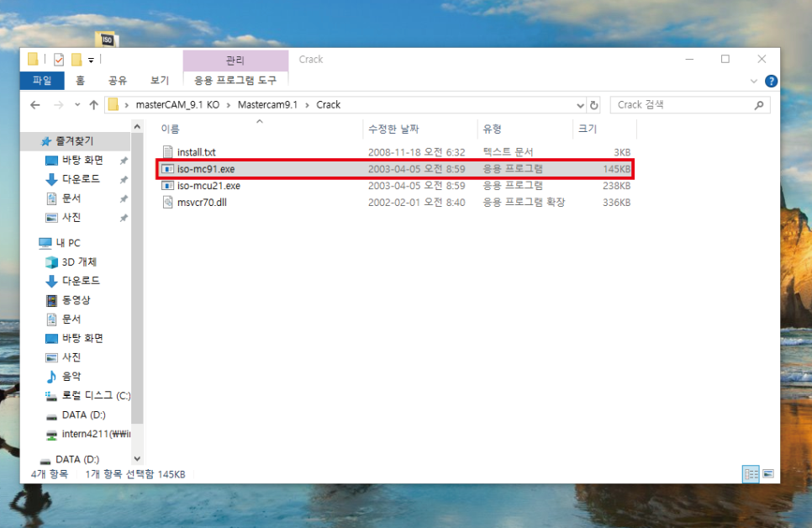This screenshot has width=812, height=528.
Task: Click the new folder quick access icon
Action: point(76,60)
